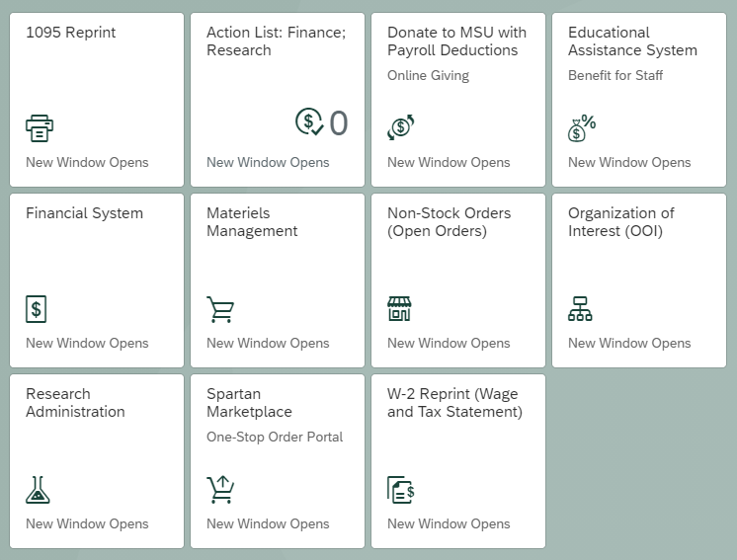
Task: Select Donate to MSU with Payroll Deductions title
Action: click(x=456, y=41)
